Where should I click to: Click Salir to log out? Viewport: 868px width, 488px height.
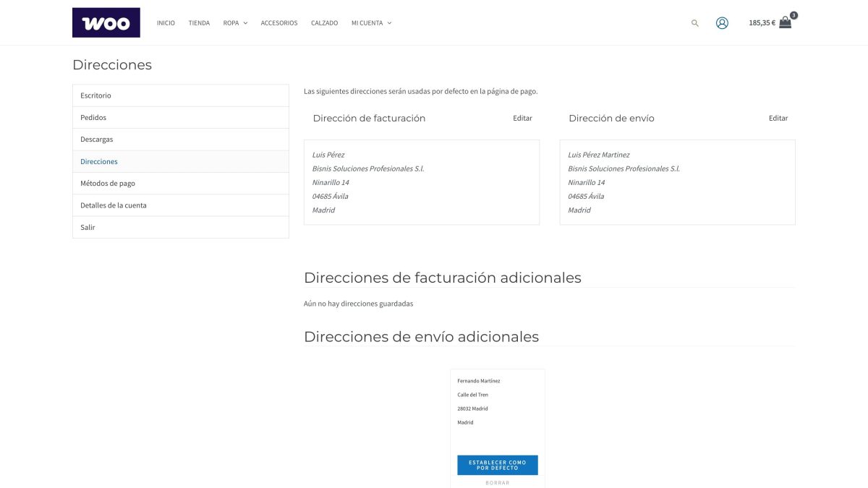pos(88,227)
